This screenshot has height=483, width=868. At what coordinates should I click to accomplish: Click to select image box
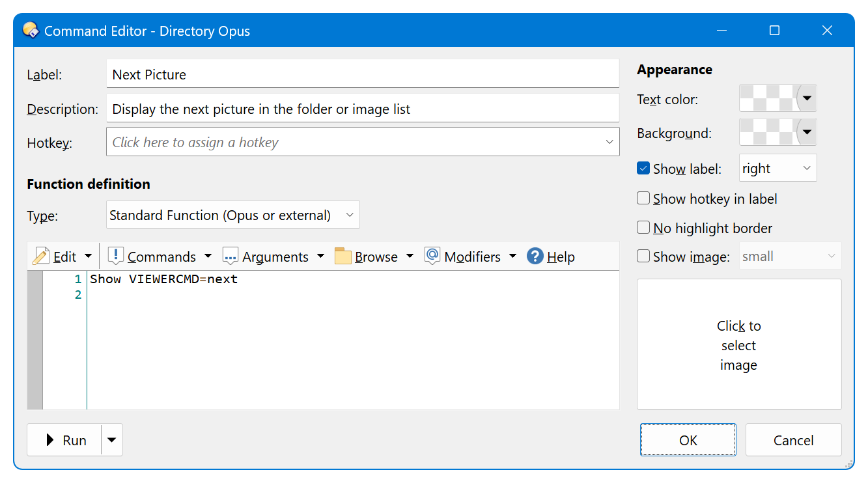click(739, 344)
